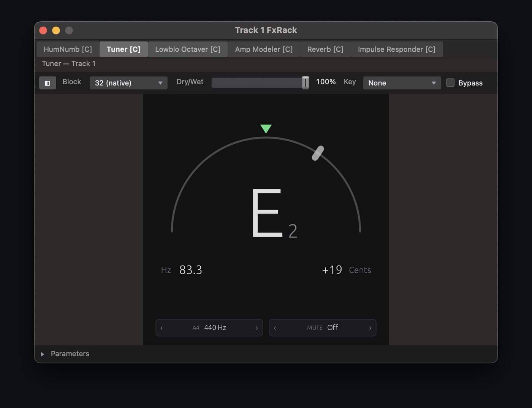Close the Track 1 FxRack window
The height and width of the screenshot is (408, 532).
(43, 30)
